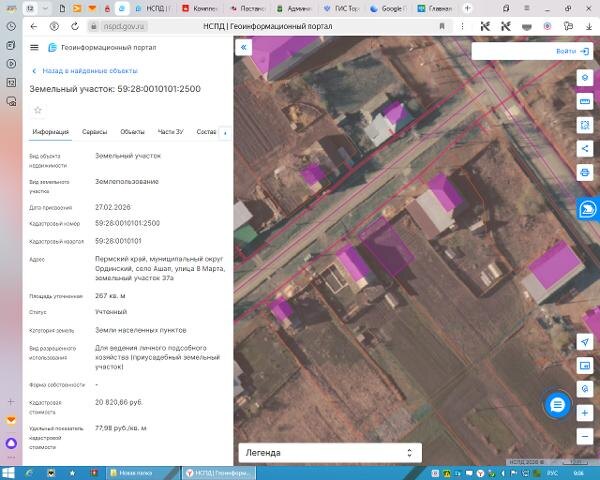Add land plot to favorites star
The width and height of the screenshot is (600, 480).
point(38,109)
